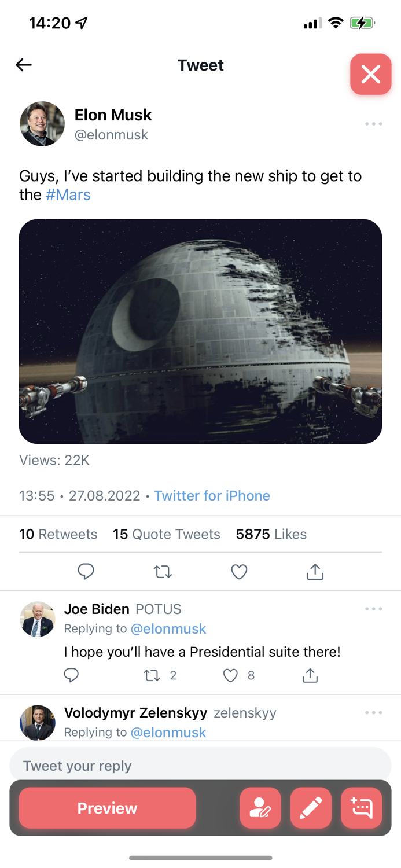This screenshot has height=868, width=401.
Task: Close the editor with red X button
Action: pos(370,74)
